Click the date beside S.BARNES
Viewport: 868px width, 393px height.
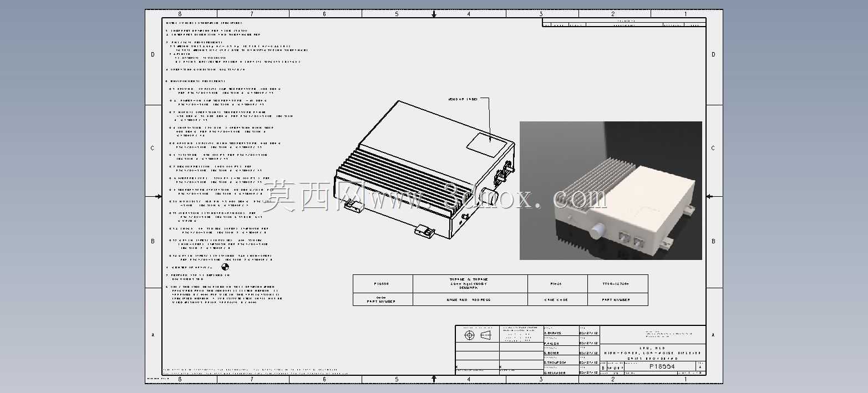click(589, 333)
